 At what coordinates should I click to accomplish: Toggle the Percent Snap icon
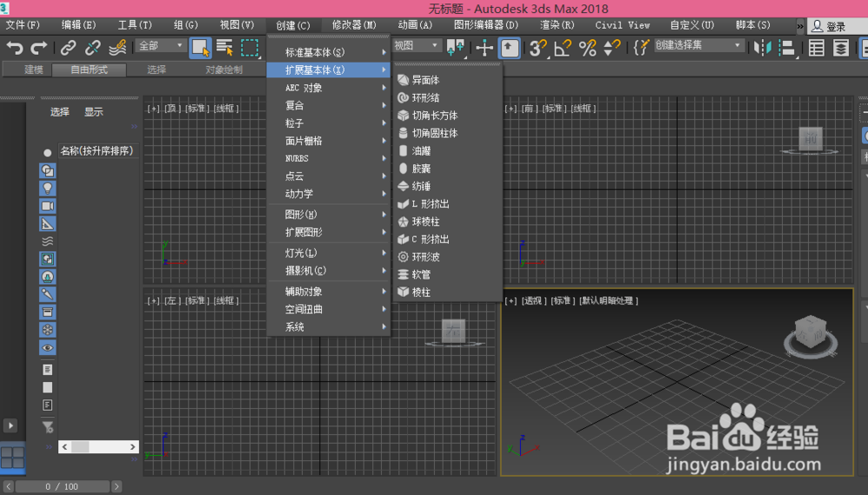pos(588,48)
